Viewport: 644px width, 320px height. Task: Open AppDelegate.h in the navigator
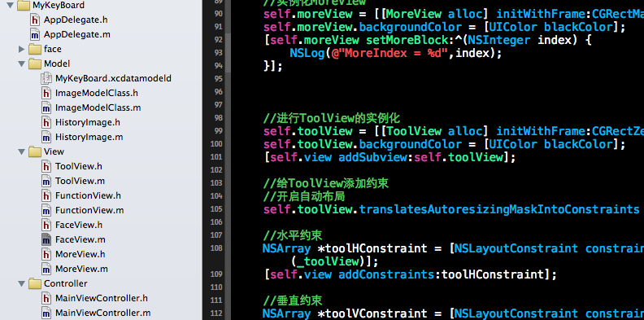point(76,20)
